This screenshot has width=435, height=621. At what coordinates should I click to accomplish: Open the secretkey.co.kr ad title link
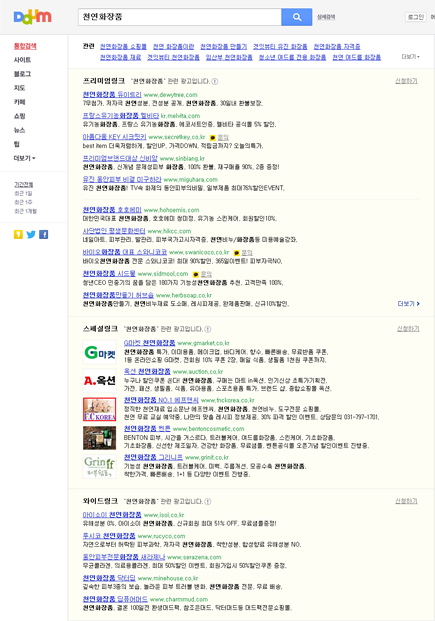tap(114, 137)
